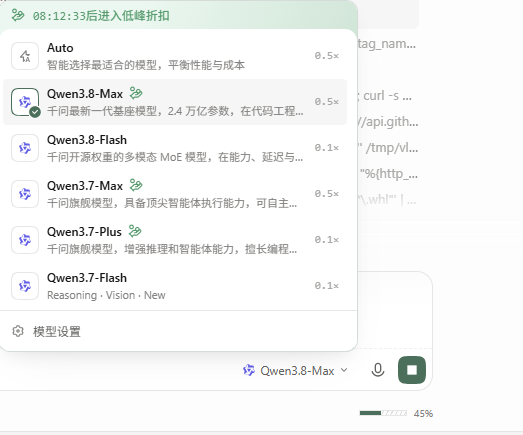Click discount badge next to Qwen3.7-Max
Viewport: 523px width, 435px height.
pos(136,185)
